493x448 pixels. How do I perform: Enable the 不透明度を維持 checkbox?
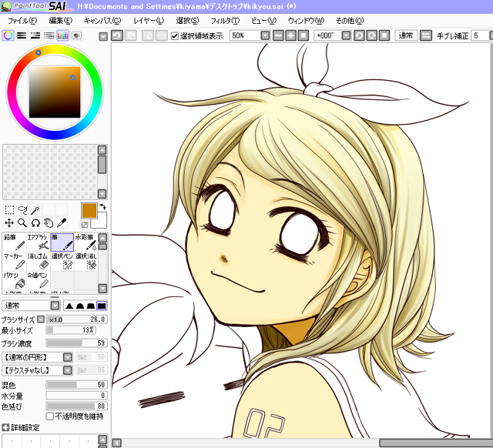(x=49, y=416)
